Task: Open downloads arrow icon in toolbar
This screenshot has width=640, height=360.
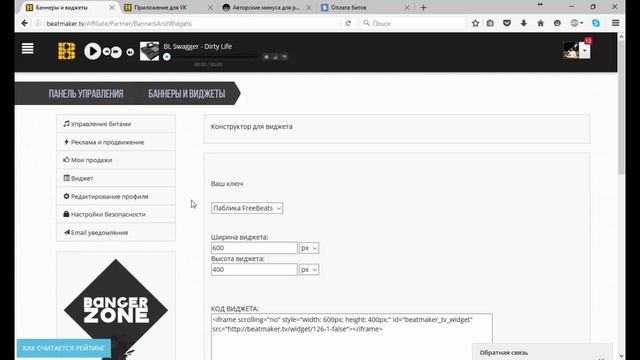Action: [524, 23]
